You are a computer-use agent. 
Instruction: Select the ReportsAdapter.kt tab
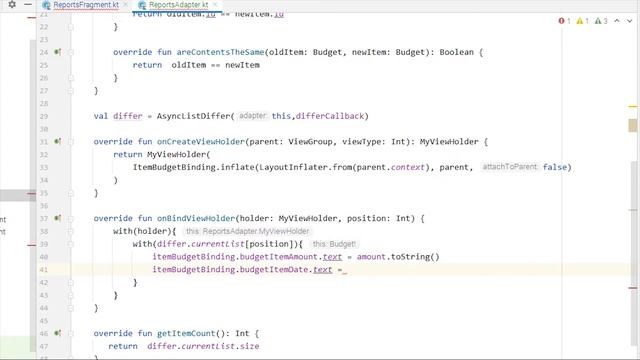178,5
